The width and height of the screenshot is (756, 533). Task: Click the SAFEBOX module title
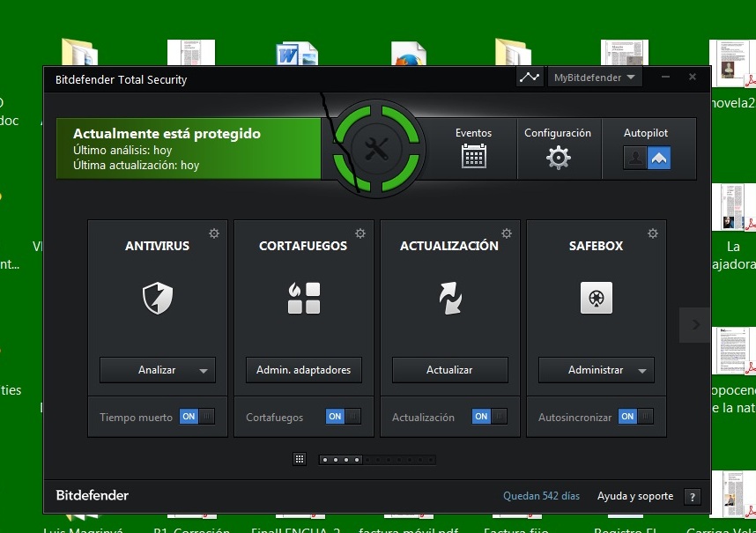[596, 246]
